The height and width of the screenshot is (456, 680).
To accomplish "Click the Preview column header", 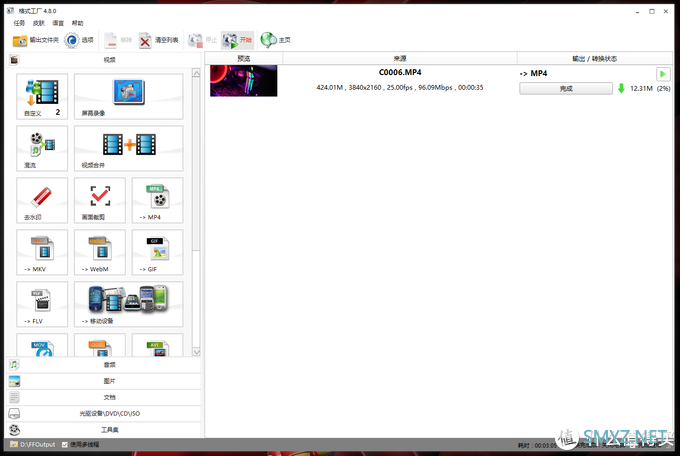I will pyautogui.click(x=244, y=59).
